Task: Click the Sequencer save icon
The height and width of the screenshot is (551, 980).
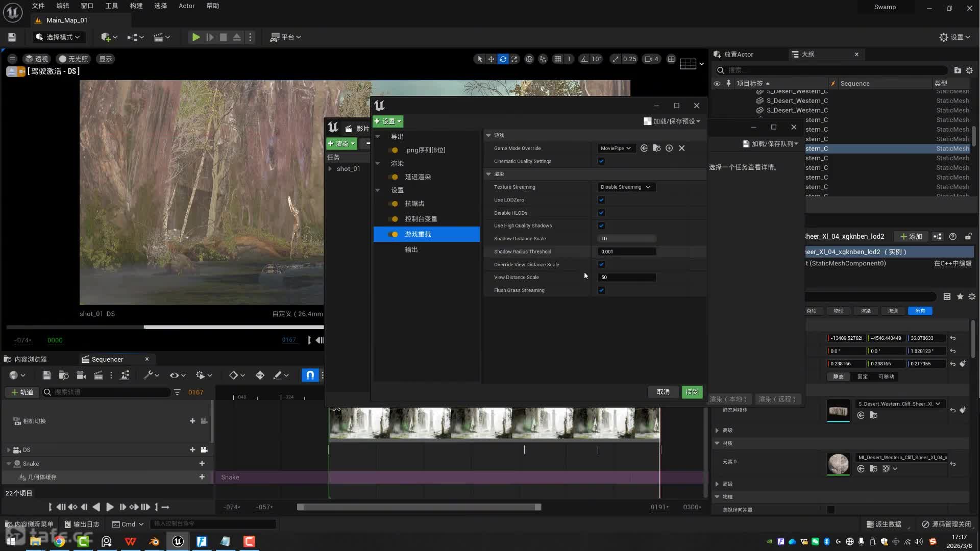Action: [x=46, y=375]
